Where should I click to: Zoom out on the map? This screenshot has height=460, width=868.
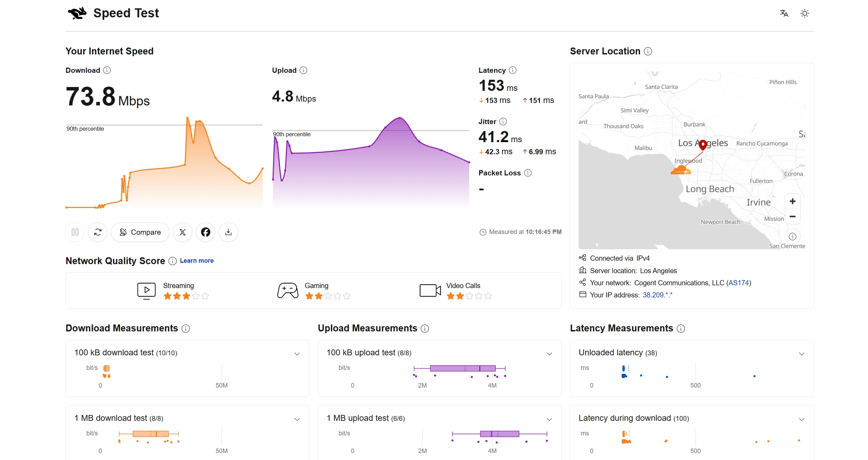tap(792, 216)
